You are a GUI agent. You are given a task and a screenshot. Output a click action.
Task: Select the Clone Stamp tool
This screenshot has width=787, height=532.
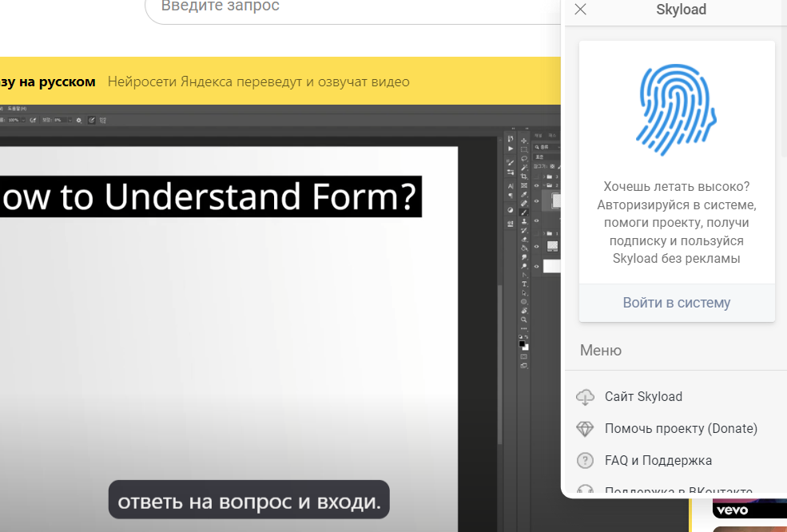click(524, 221)
